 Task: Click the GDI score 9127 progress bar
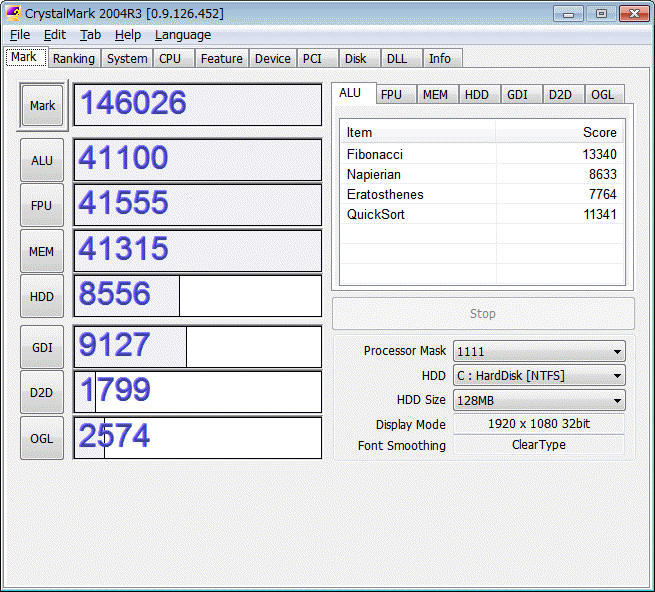(198, 347)
